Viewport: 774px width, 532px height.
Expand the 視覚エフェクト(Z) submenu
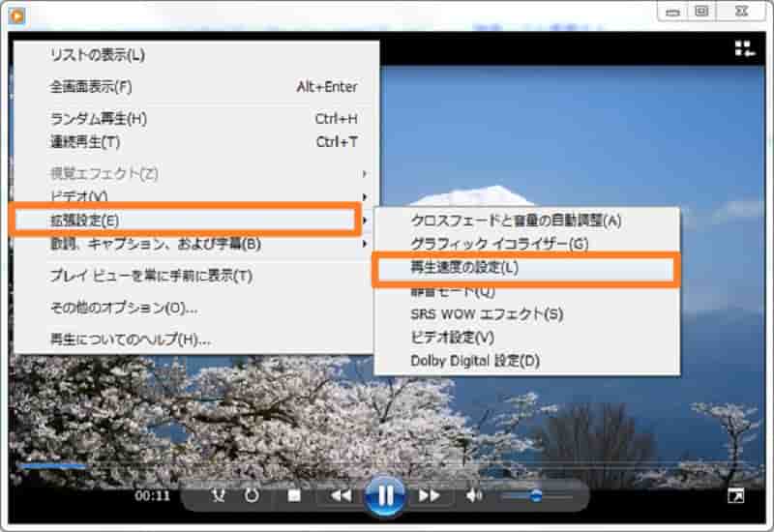pos(196,174)
